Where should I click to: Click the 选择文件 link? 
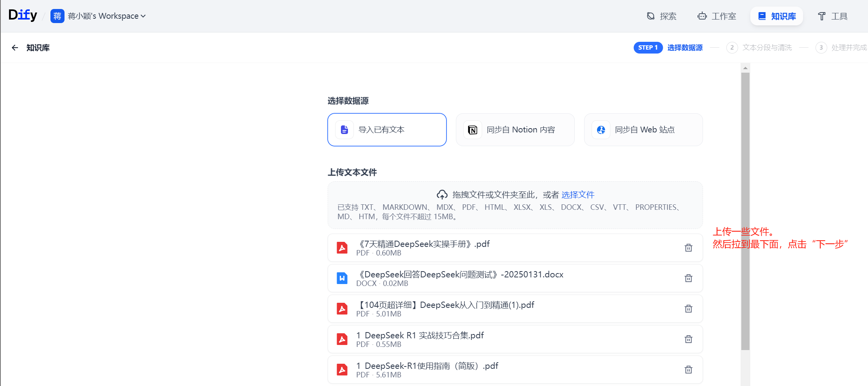tap(578, 195)
